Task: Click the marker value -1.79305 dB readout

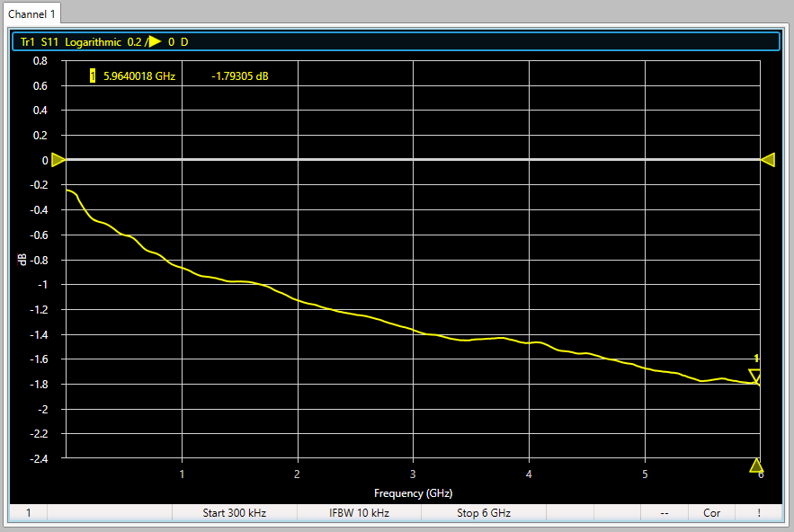Action: click(240, 76)
